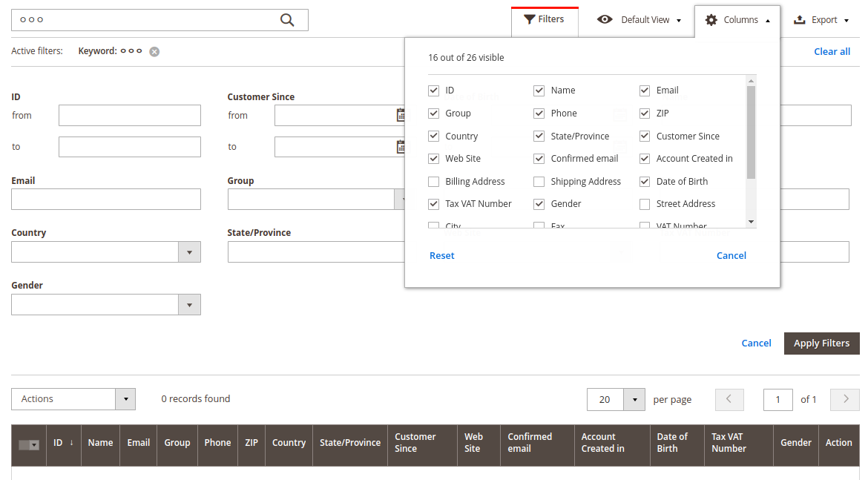Cancel the Columns panel changes
This screenshot has width=868, height=480.
pos(731,256)
